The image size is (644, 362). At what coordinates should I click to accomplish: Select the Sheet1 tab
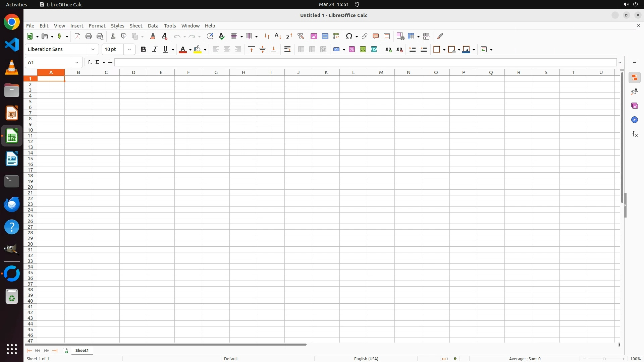point(82,351)
